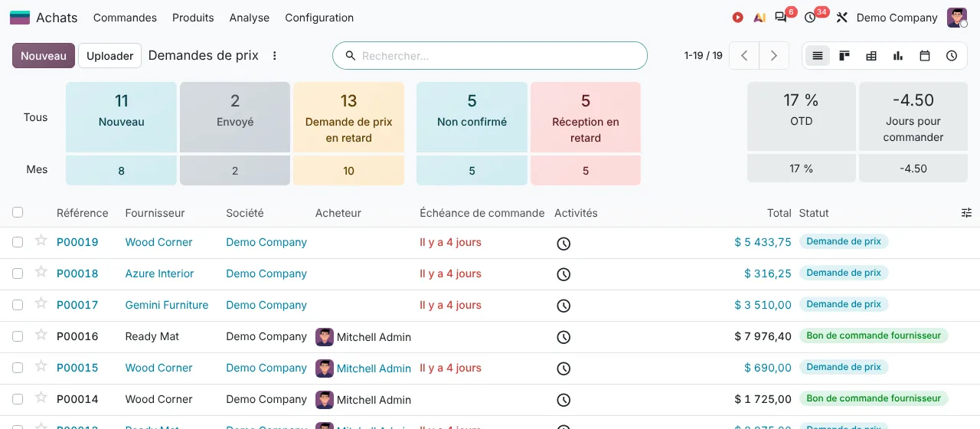
Task: Open Azure Interior supplier on P00018
Action: [x=159, y=273]
